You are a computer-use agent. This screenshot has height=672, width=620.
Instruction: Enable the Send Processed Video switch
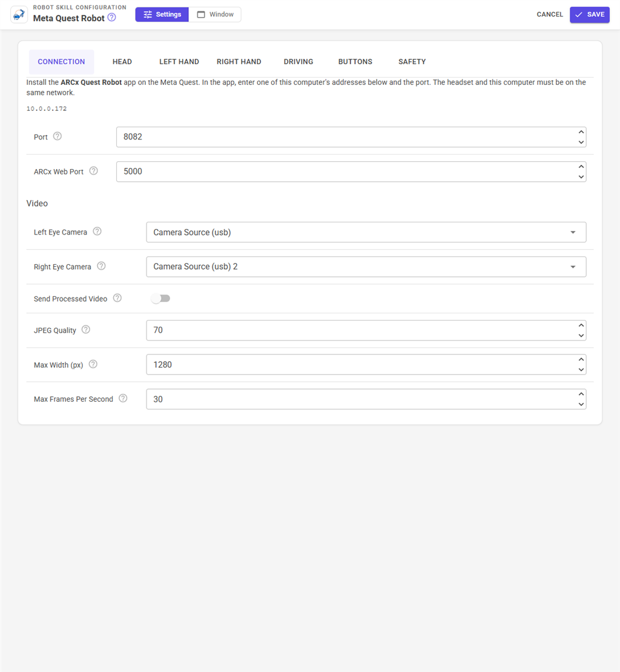pyautogui.click(x=161, y=298)
